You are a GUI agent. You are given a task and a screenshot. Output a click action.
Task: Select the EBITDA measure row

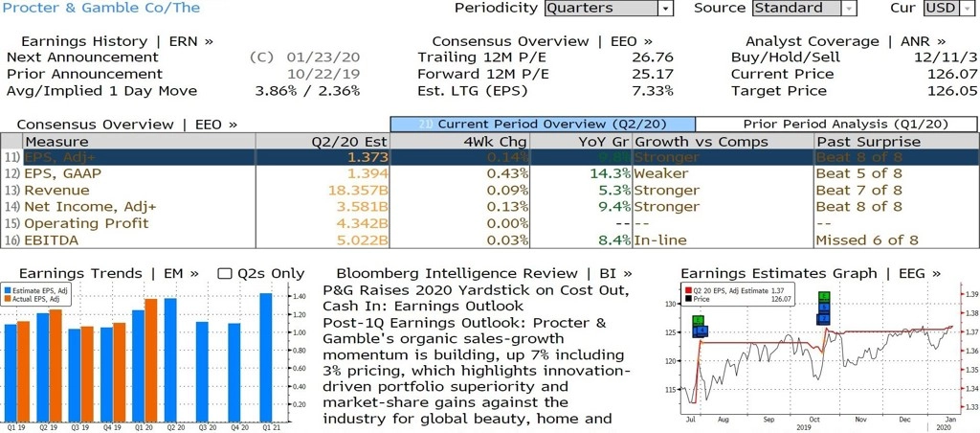pyautogui.click(x=489, y=240)
